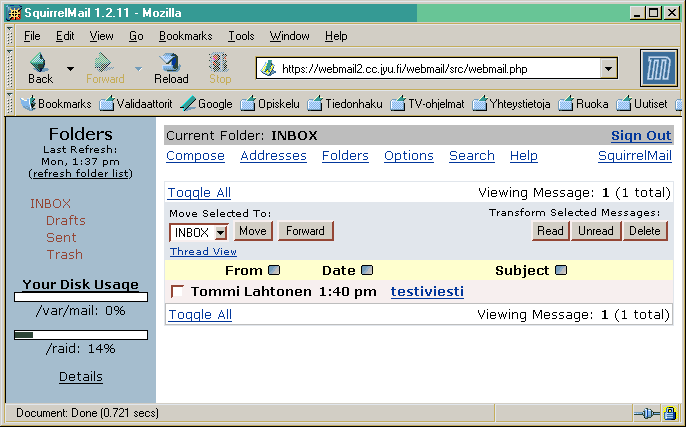The height and width of the screenshot is (427, 686).
Task: Click the Sign Out link
Action: pos(641,136)
